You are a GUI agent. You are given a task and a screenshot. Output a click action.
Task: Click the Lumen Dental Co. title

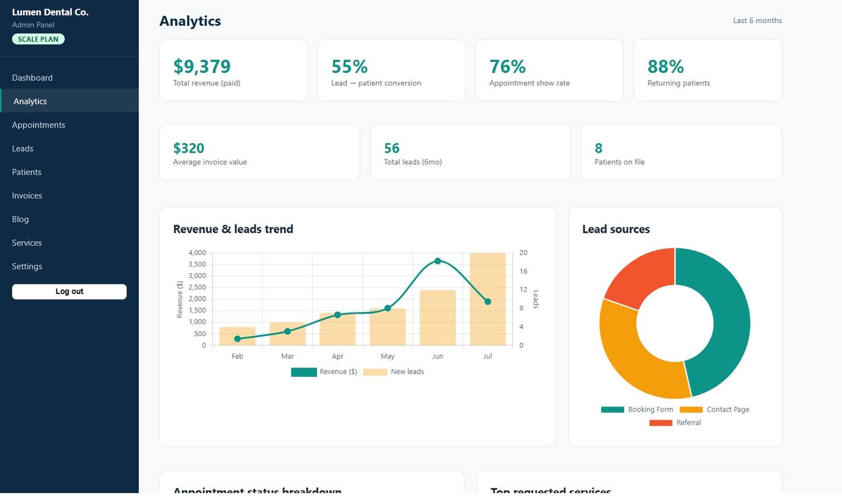coord(50,12)
